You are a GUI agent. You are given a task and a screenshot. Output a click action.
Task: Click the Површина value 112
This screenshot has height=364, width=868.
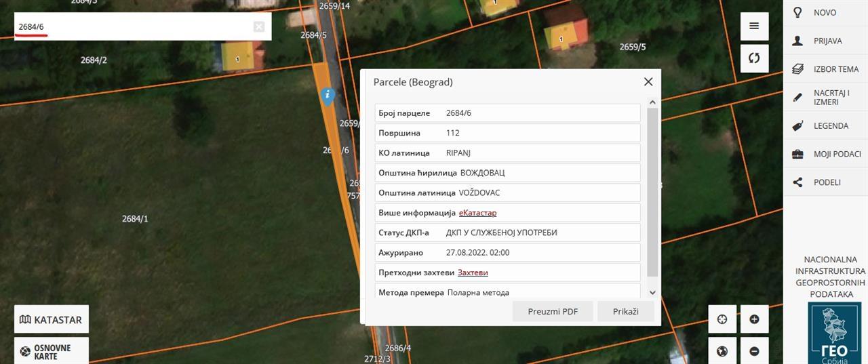click(x=453, y=133)
